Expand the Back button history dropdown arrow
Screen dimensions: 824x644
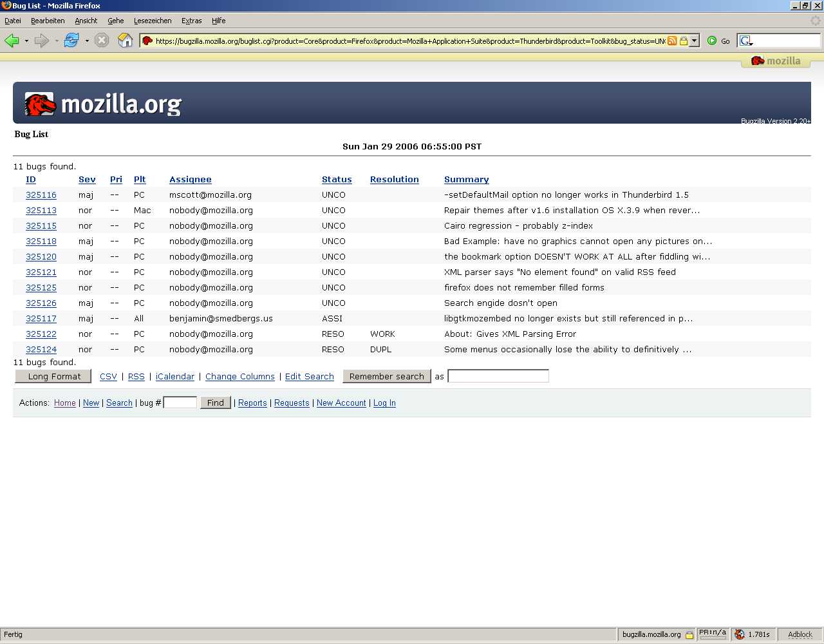click(x=26, y=41)
